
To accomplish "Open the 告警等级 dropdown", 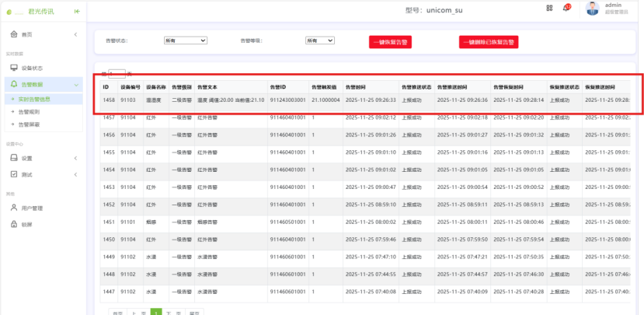I will (321, 40).
